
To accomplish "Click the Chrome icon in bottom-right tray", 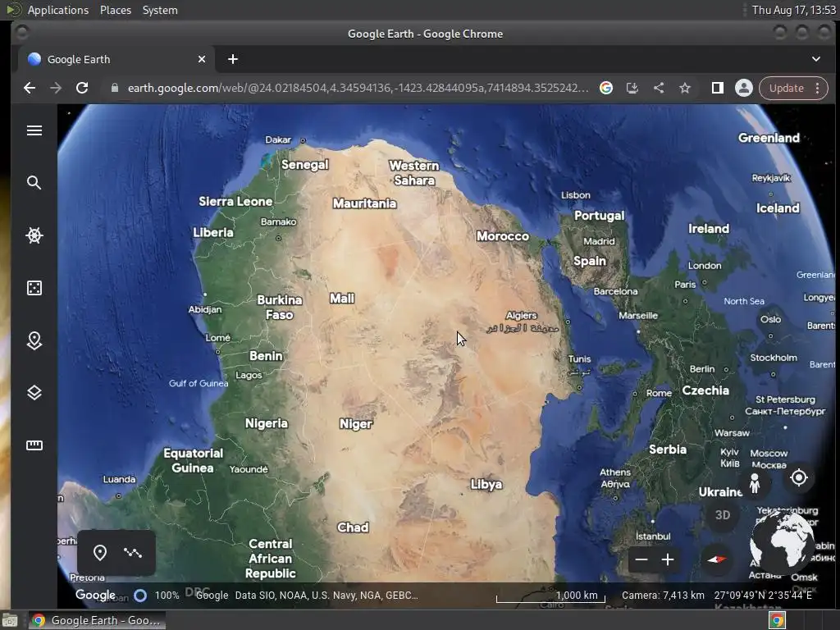I will pos(777,620).
